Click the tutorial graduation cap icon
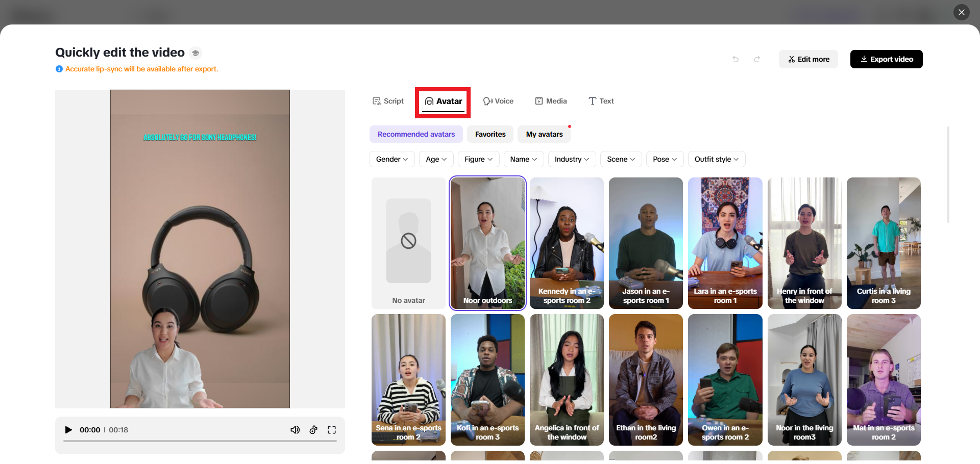The height and width of the screenshot is (464, 980). pyautogui.click(x=195, y=53)
